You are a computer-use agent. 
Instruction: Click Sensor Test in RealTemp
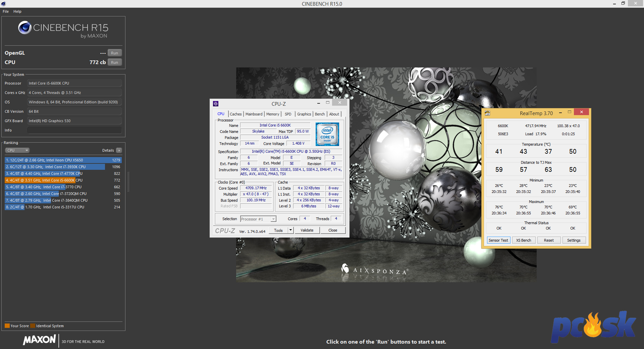498,240
